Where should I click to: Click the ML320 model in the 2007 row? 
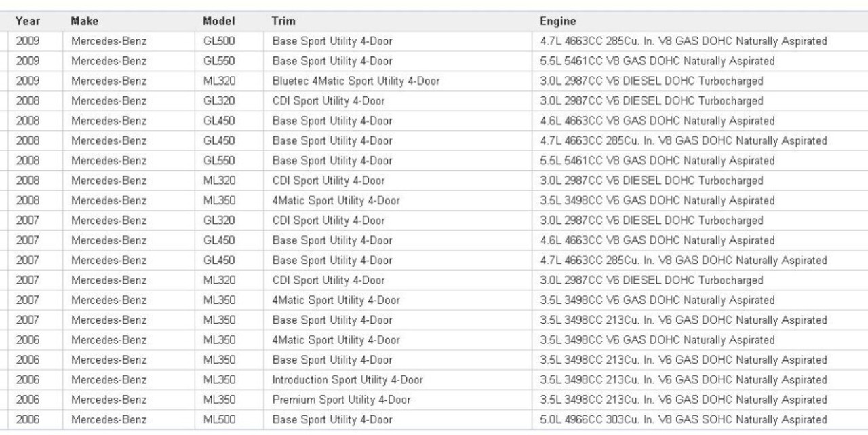pos(219,280)
